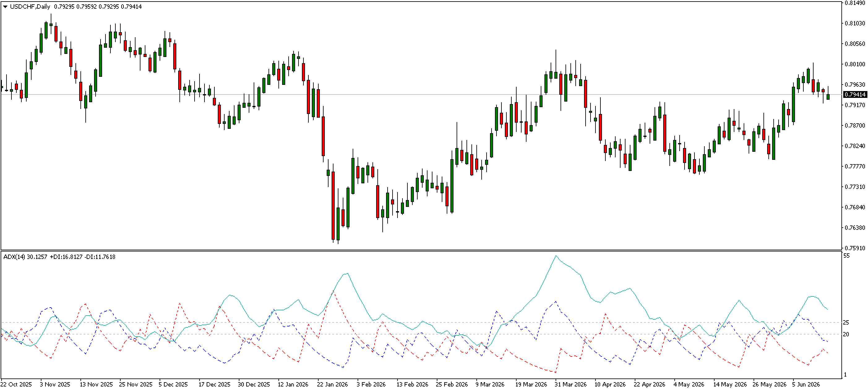Image resolution: width=868 pixels, height=389 pixels.
Task: Select the 0.75910 price scale label
Action: click(855, 248)
